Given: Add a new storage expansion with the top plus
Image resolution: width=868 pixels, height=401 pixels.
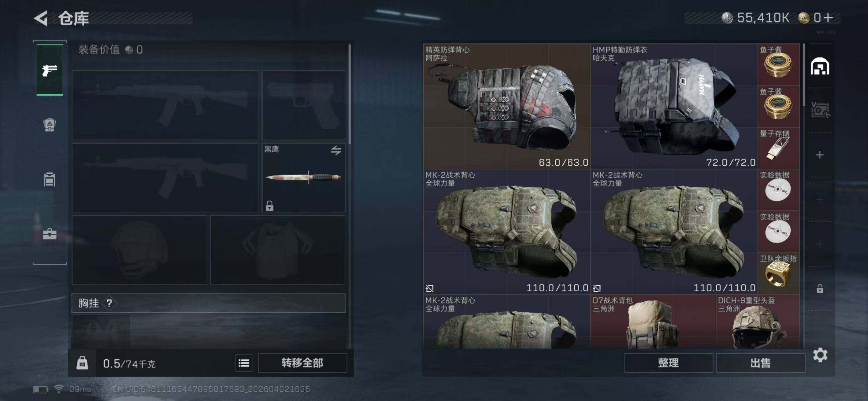Looking at the screenshot, I should [820, 155].
